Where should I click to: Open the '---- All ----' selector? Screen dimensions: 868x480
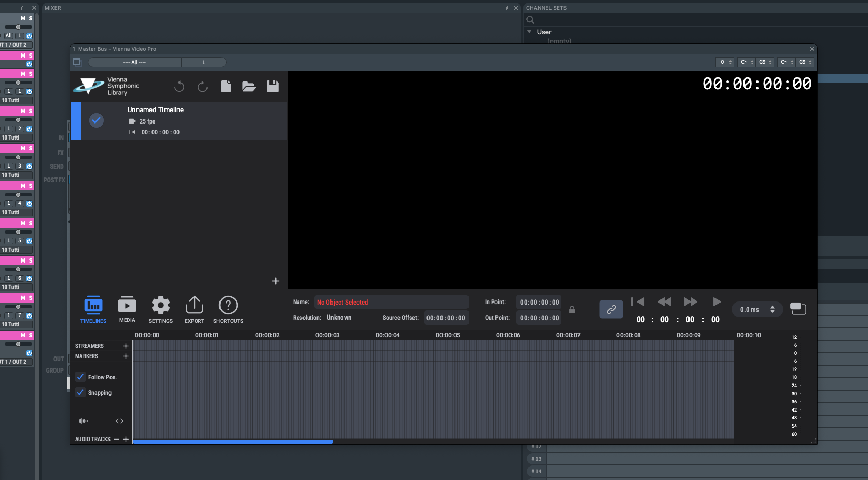coord(135,63)
